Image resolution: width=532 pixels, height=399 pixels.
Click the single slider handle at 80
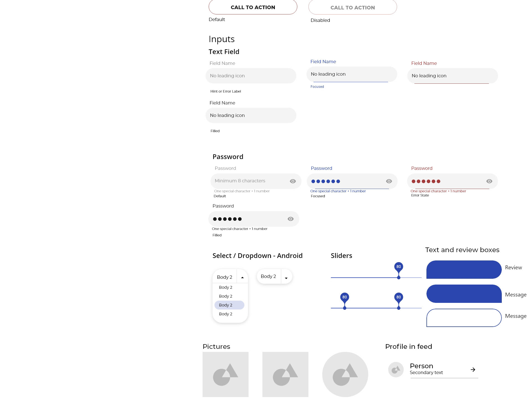pyautogui.click(x=399, y=277)
